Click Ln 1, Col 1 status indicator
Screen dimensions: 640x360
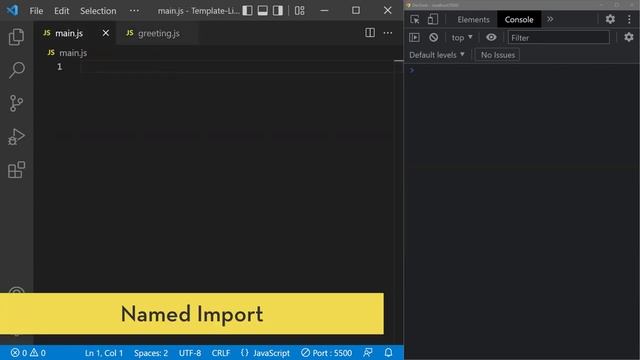(104, 353)
